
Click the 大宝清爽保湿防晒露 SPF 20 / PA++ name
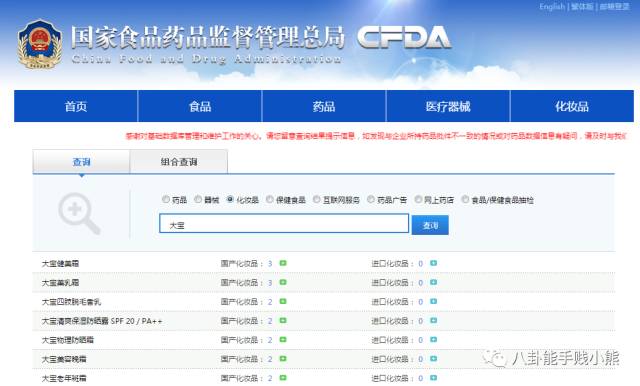point(102,321)
